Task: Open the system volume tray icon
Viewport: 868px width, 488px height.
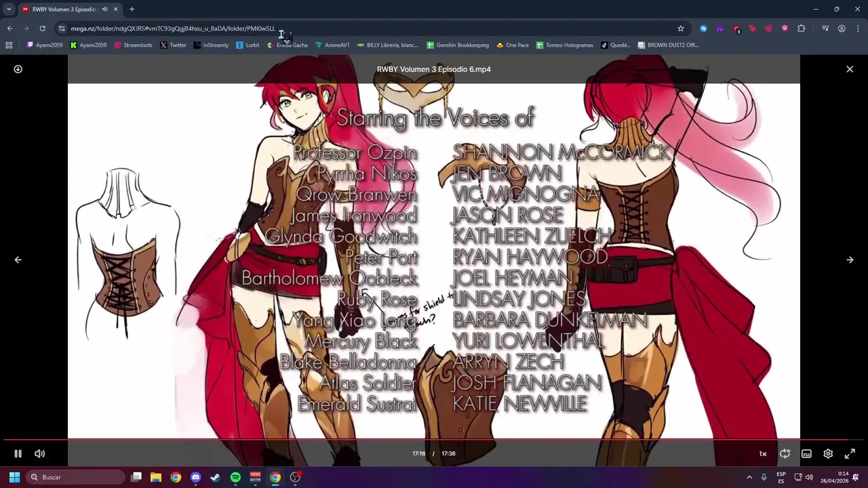Action: [809, 477]
